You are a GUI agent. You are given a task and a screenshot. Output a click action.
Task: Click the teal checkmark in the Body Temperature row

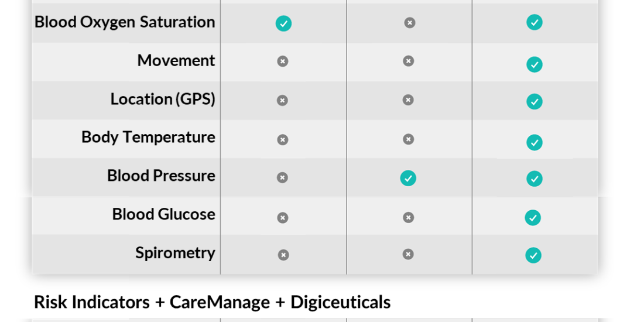click(535, 142)
